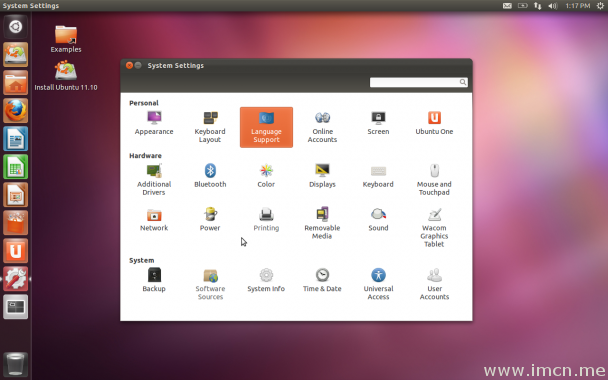Open the Screen lock settings
Screen dimensions: 608x380
coord(378,123)
